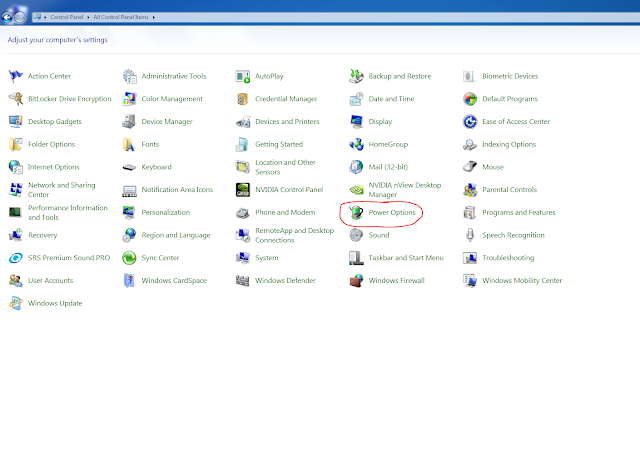
Task: Expand the arrow after Control Panel breadcrumb
Action: (x=88, y=17)
